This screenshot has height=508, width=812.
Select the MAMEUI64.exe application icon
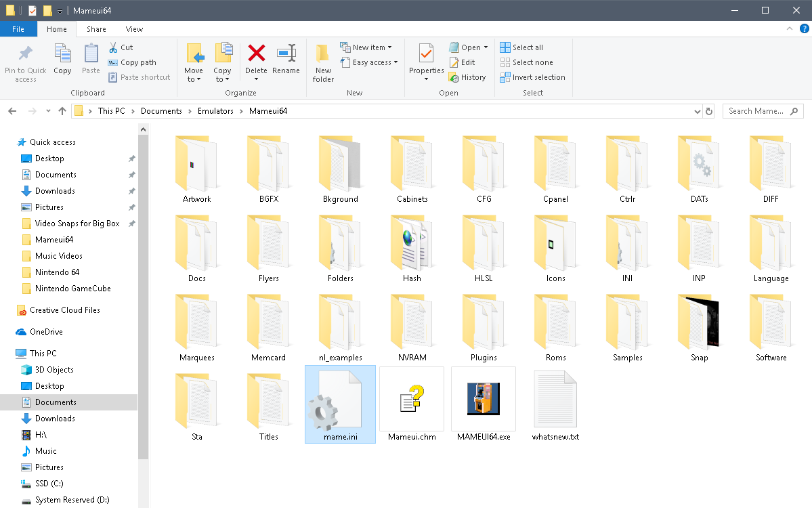coord(484,399)
